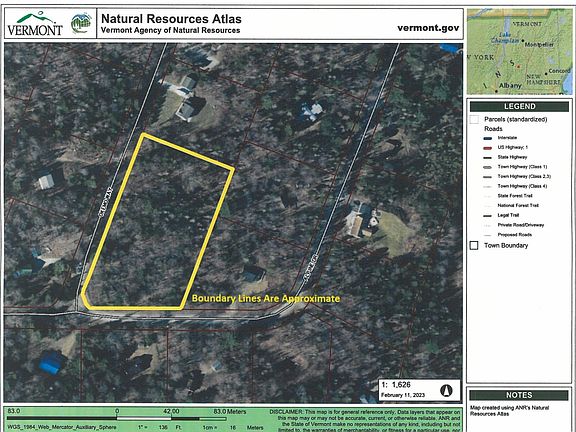Screen dimensions: 576x432
Task: Click the Agency of Natural Resources seal
Action: [81, 24]
